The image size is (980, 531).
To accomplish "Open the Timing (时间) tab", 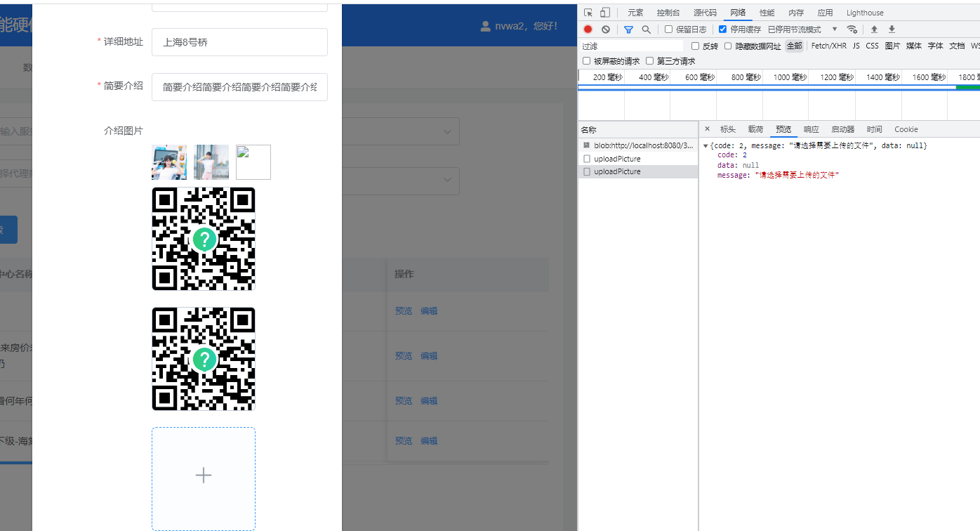I will tap(874, 129).
